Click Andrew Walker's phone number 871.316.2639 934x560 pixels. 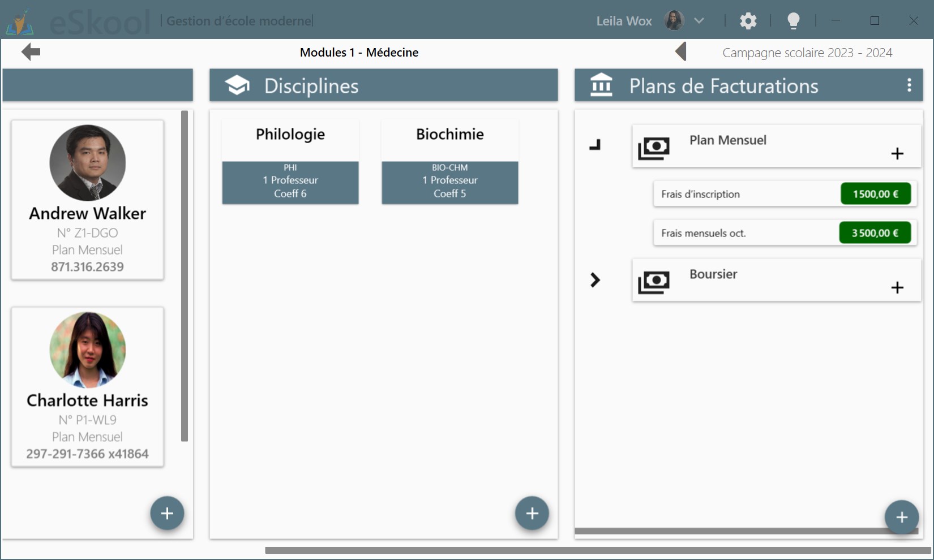coord(87,267)
